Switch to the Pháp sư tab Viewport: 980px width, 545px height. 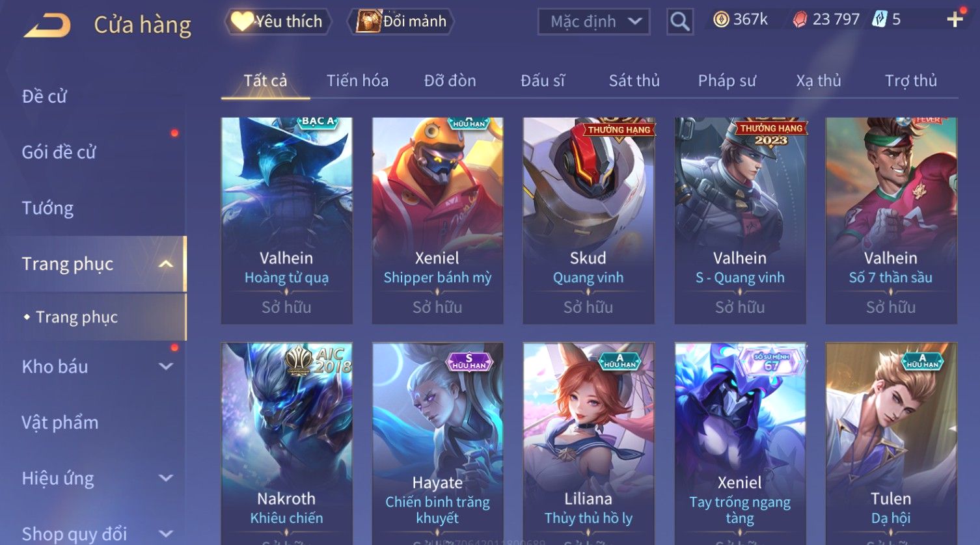click(x=727, y=81)
